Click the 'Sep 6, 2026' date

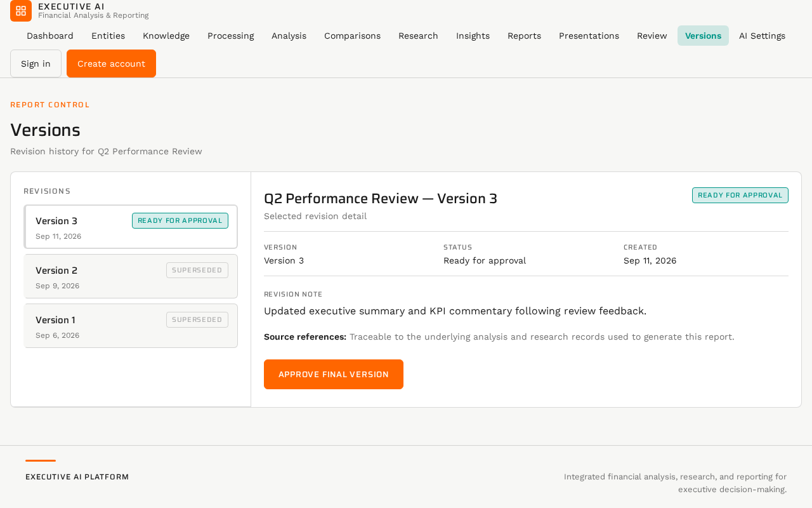(58, 335)
